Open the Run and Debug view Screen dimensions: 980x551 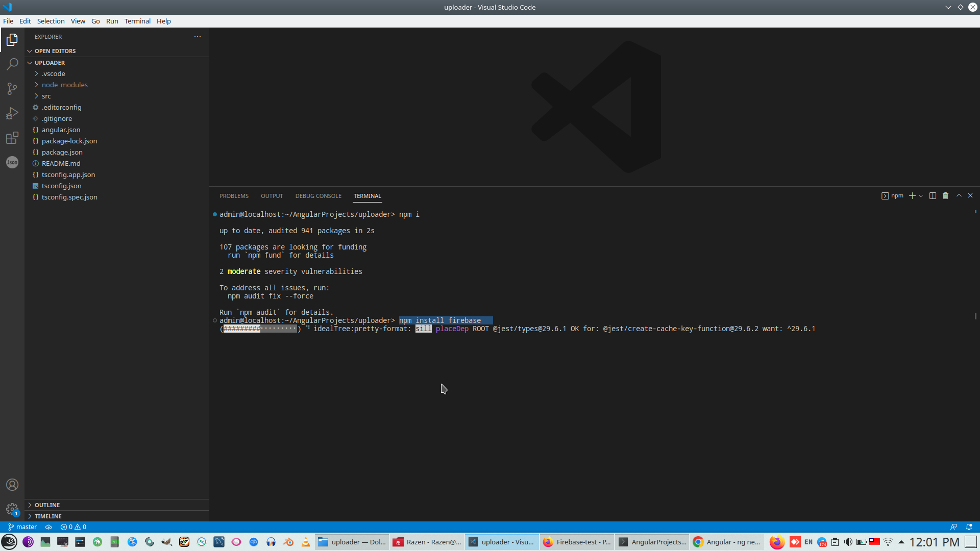12,113
